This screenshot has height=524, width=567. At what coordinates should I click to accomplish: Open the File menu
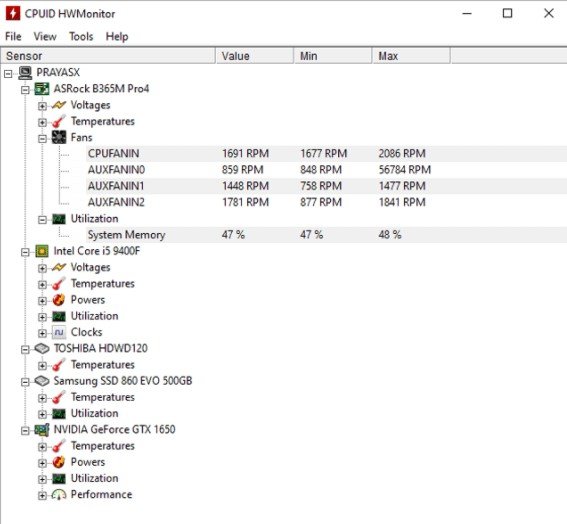(13, 37)
